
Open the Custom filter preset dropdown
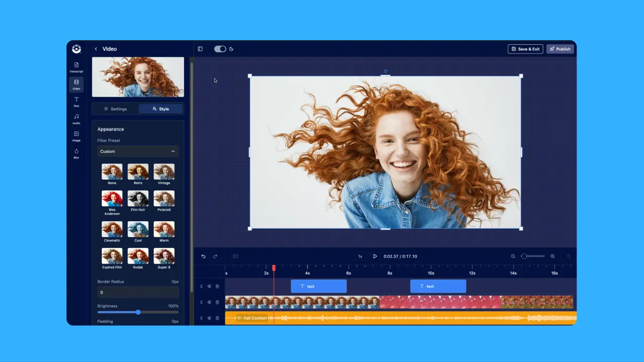137,151
